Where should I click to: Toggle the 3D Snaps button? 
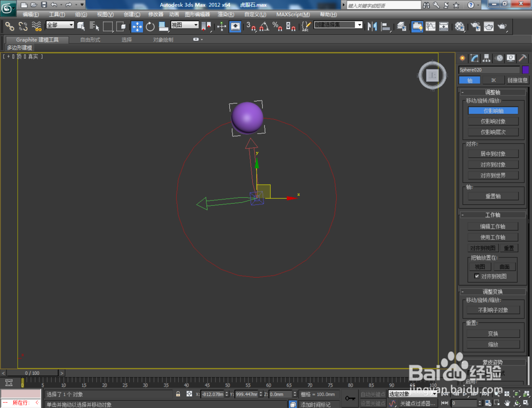pos(251,26)
